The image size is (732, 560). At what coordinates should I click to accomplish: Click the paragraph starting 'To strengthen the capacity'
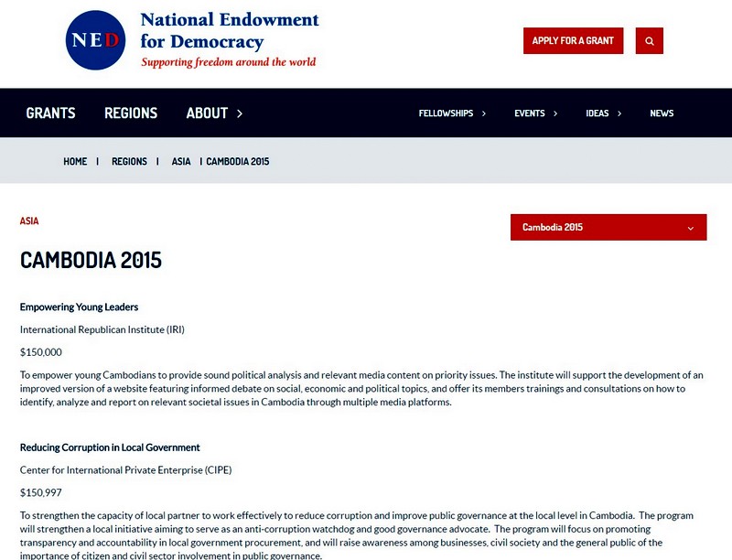click(357, 535)
